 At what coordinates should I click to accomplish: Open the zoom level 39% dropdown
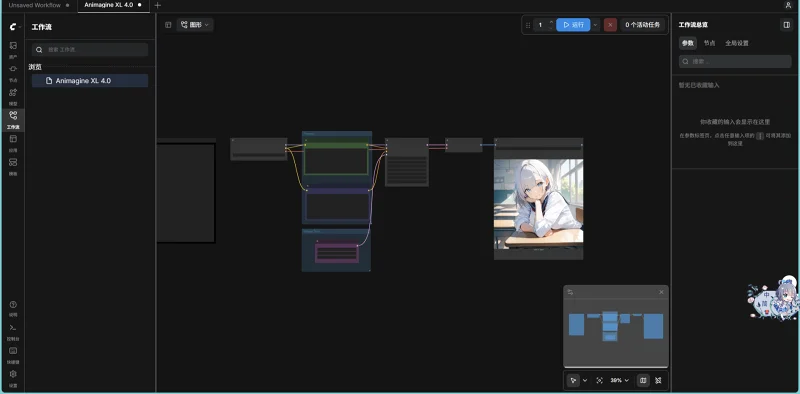pos(619,380)
